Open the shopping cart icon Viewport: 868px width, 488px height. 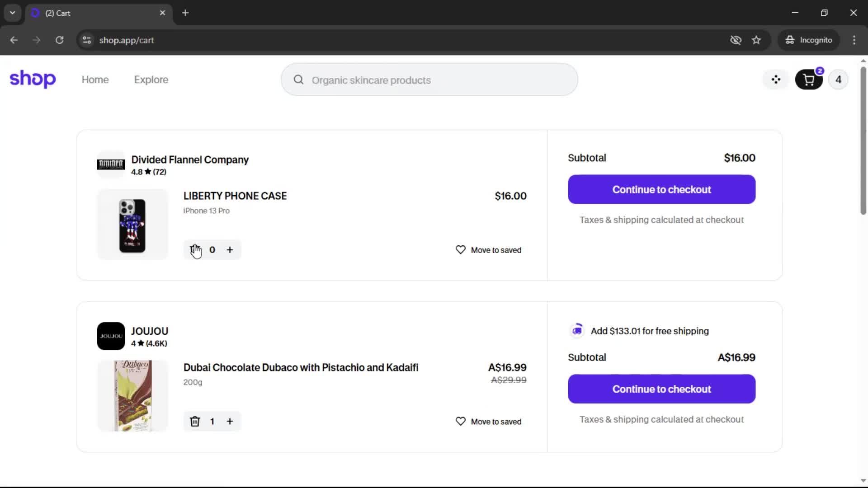point(808,80)
